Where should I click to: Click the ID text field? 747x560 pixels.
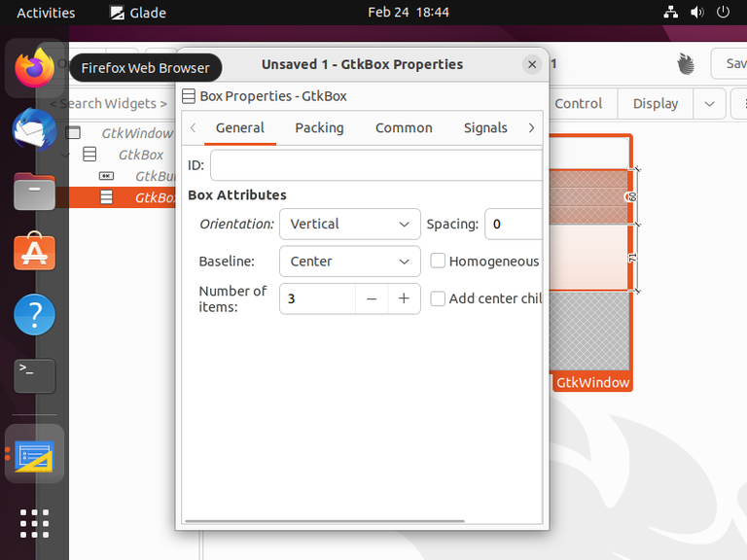(376, 165)
